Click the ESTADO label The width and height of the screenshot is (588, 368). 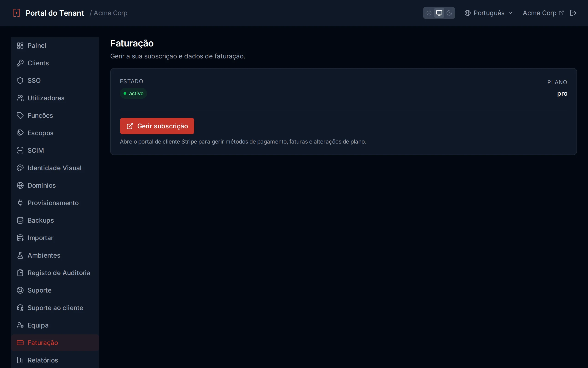(131, 81)
